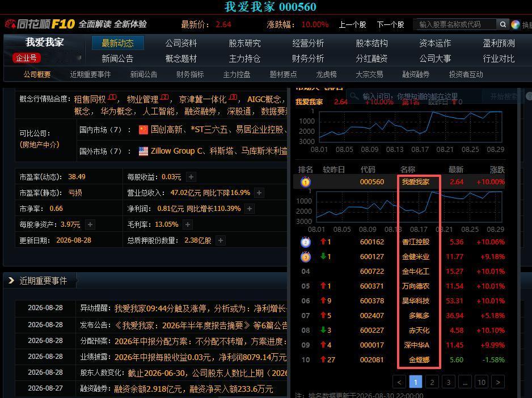
Task: Open the 公司资料 tab
Action: click(x=181, y=43)
